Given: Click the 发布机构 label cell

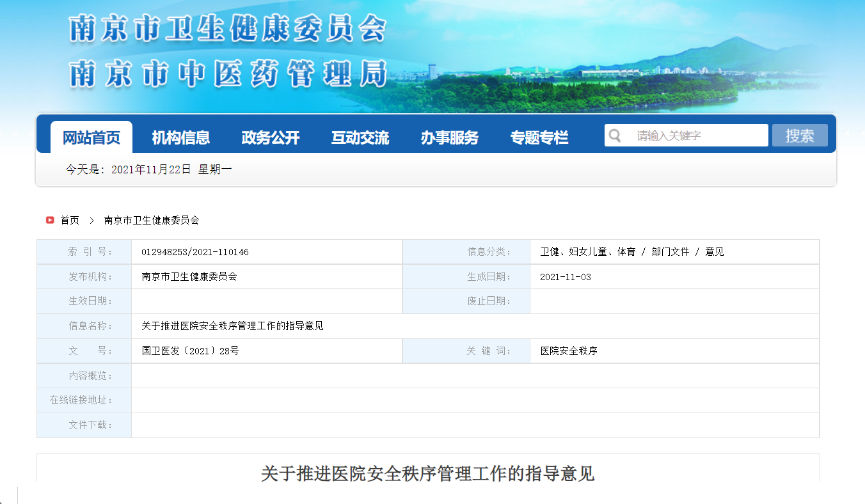Looking at the screenshot, I should (84, 277).
